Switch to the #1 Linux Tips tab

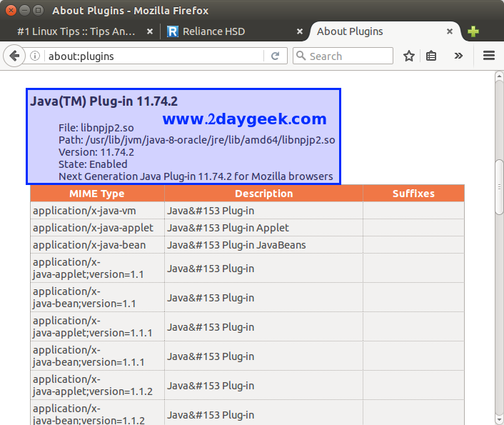click(76, 31)
